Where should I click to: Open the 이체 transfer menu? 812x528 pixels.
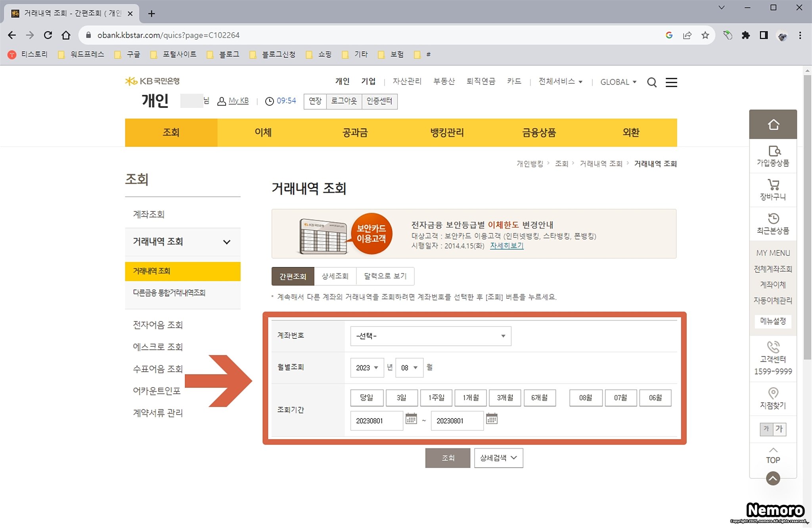[263, 132]
